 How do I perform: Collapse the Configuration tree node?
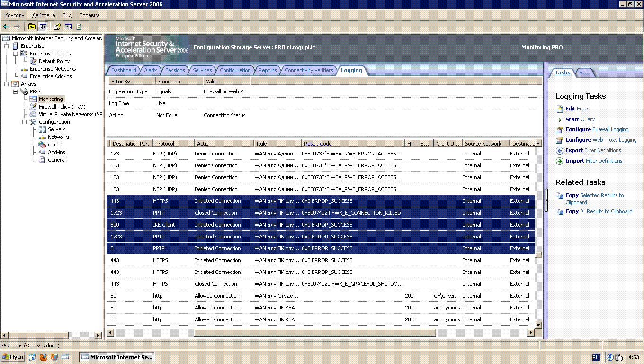click(x=25, y=122)
